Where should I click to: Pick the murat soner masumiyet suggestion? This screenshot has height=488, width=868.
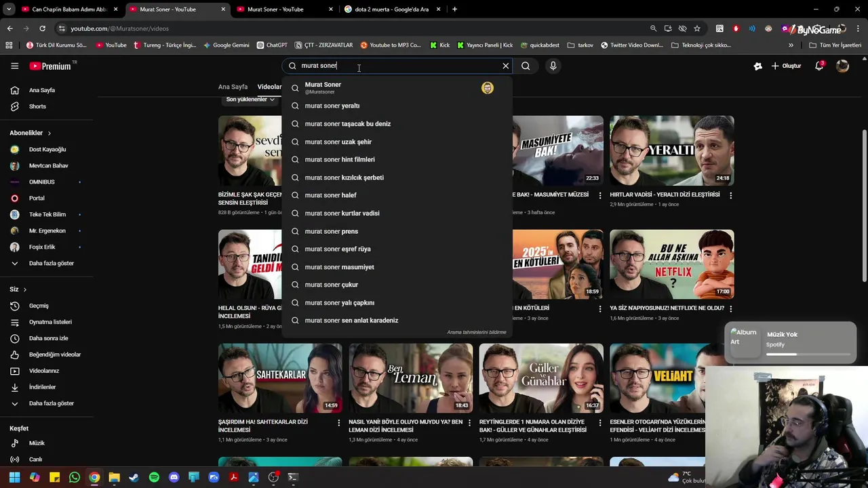397,267
